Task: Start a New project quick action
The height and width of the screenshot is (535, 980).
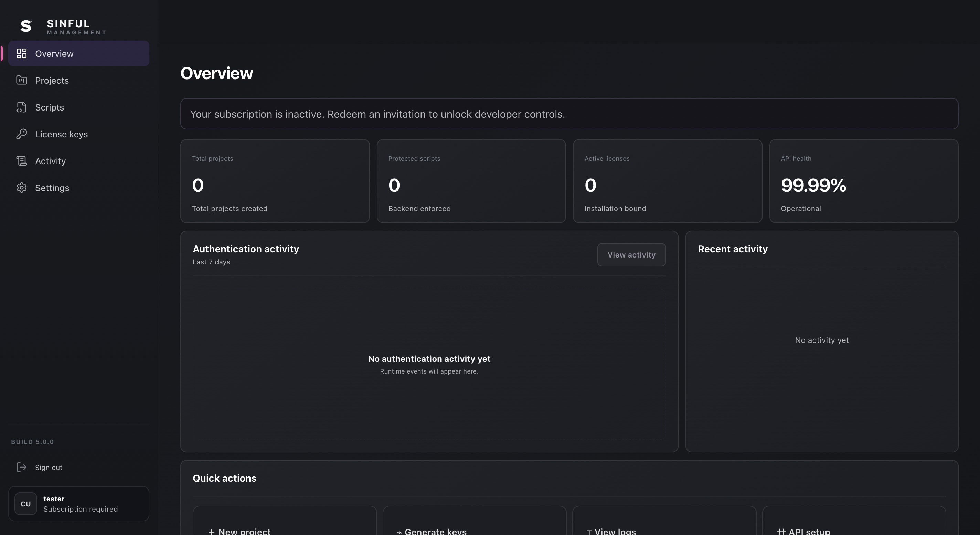Action: click(285, 521)
